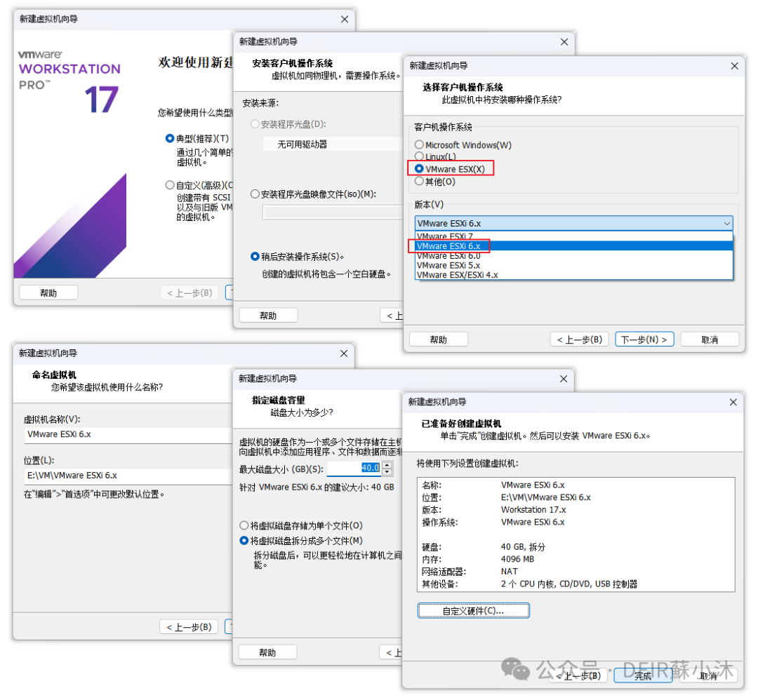Choose the installer disc image file (iso) option
Viewport: 758px width, 700px height.
(255, 194)
